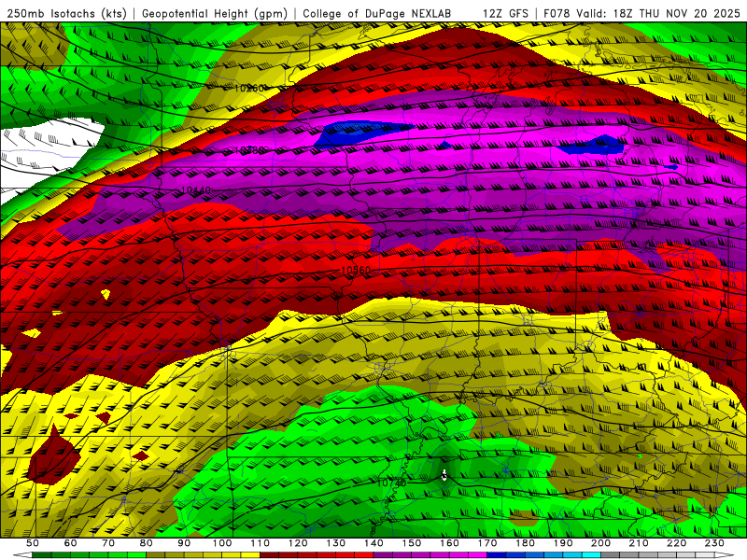Click the right arrow end of the color bar

pyautogui.click(x=725, y=554)
